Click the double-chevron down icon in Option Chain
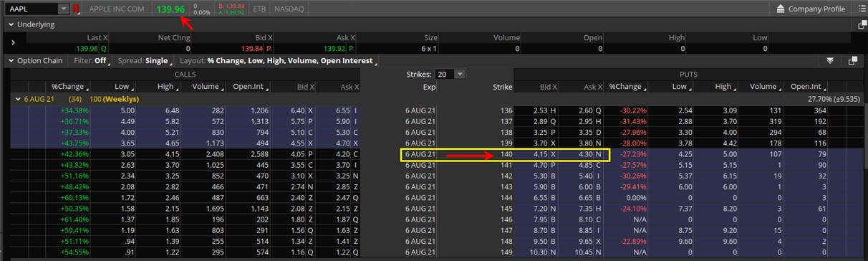 (x=830, y=61)
